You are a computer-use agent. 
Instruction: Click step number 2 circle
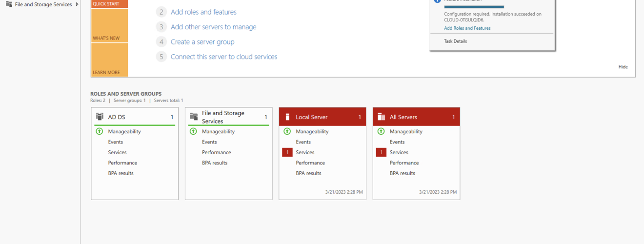[161, 12]
